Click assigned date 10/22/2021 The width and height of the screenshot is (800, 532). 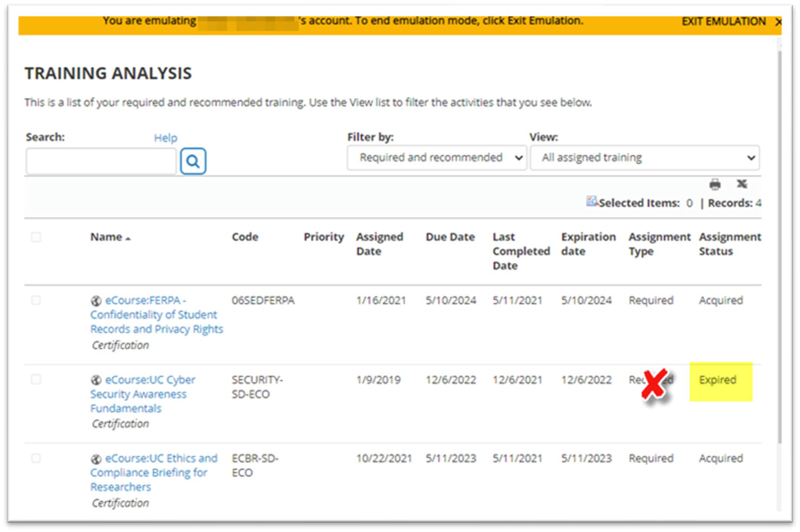pyautogui.click(x=384, y=458)
